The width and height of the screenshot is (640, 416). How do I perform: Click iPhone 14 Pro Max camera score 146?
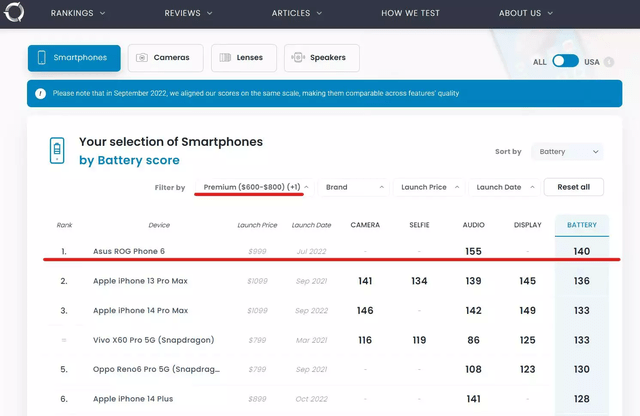365,310
